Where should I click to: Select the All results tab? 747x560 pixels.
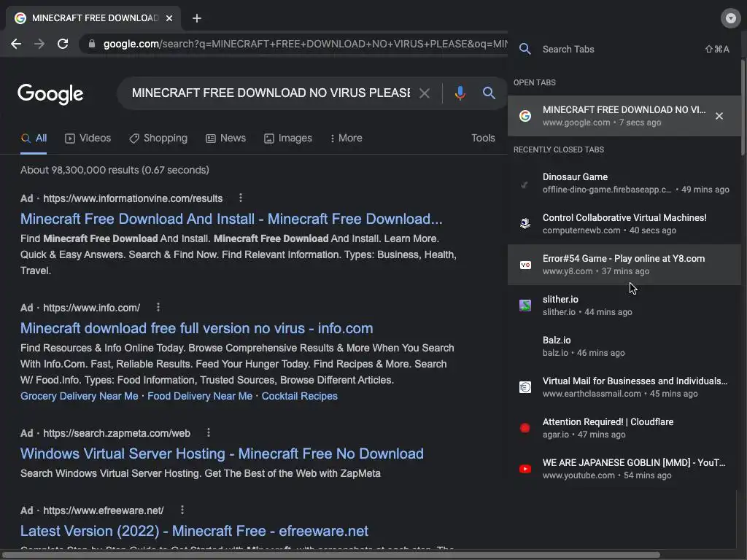click(34, 138)
